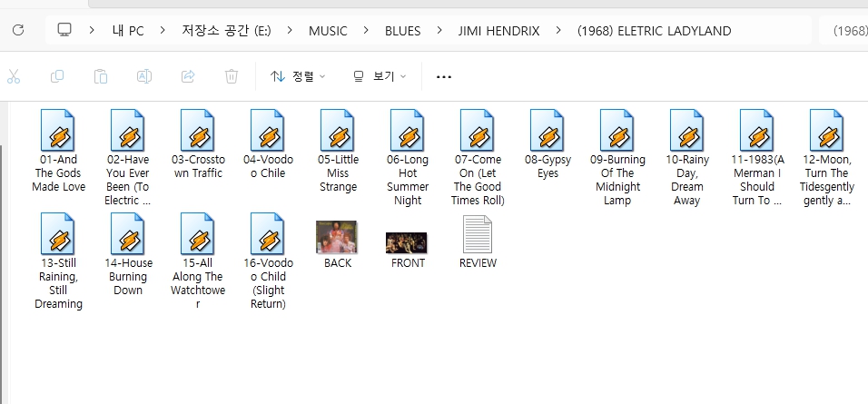Screen dimensions: 868x404
Task: Navigate to MUSIC folder in breadcrumb
Action: coord(328,31)
